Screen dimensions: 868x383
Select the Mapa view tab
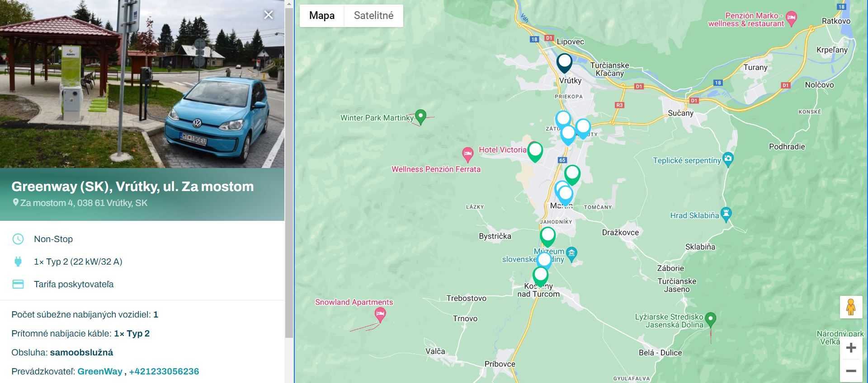322,15
